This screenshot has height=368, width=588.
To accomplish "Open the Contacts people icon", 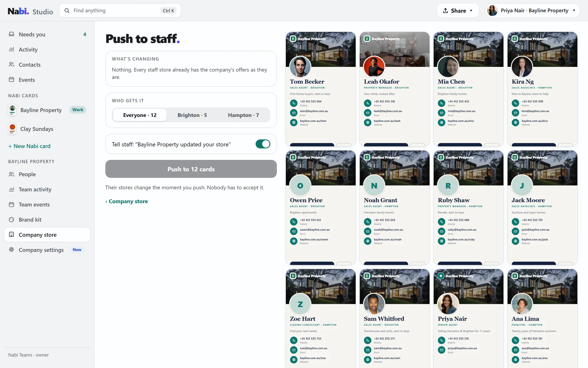I will click(11, 64).
